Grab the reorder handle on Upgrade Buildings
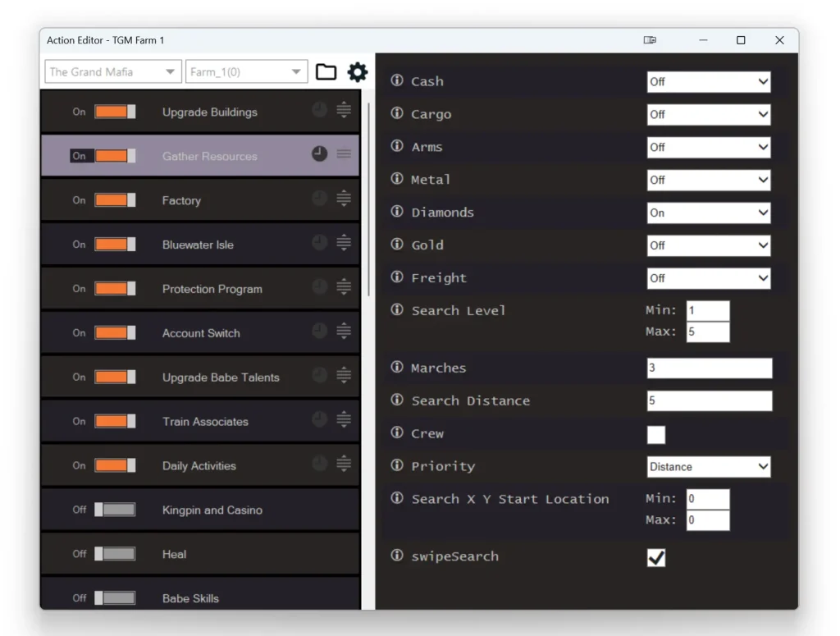This screenshot has width=840, height=636. tap(344, 110)
